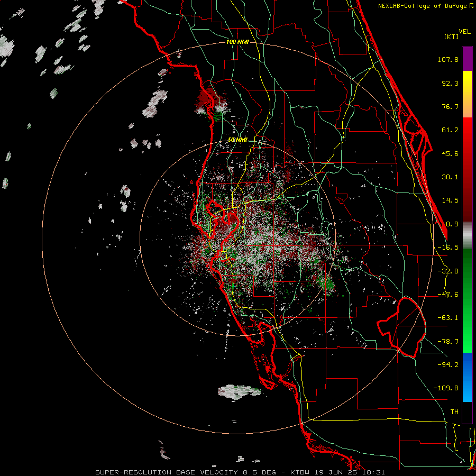476x476 pixels.
Task: Pick the purple segment of the color bar
Action: tap(467, 59)
